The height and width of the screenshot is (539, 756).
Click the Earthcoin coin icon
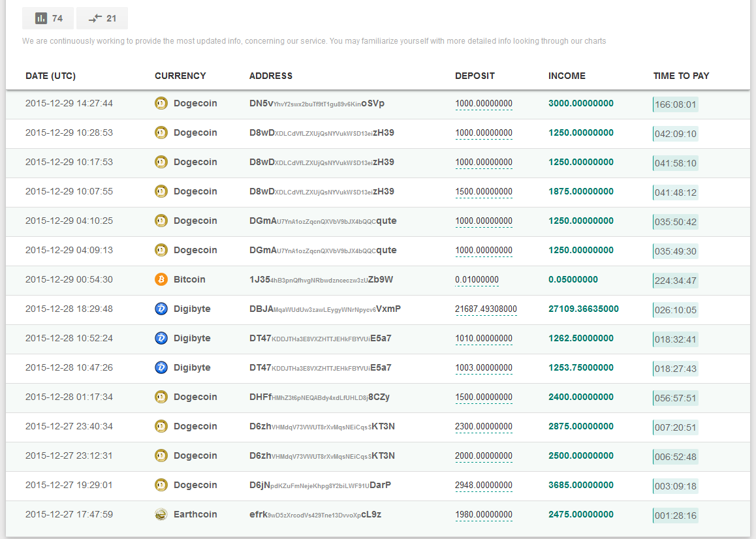161,514
